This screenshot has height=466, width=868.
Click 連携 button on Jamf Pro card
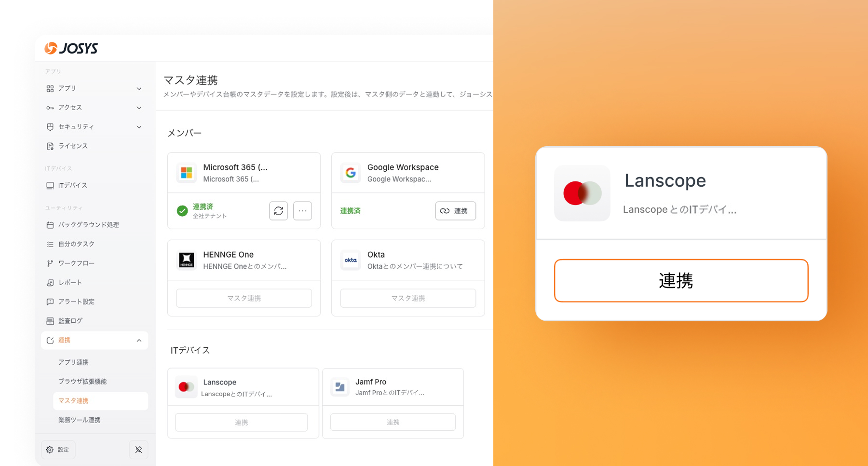point(393,422)
